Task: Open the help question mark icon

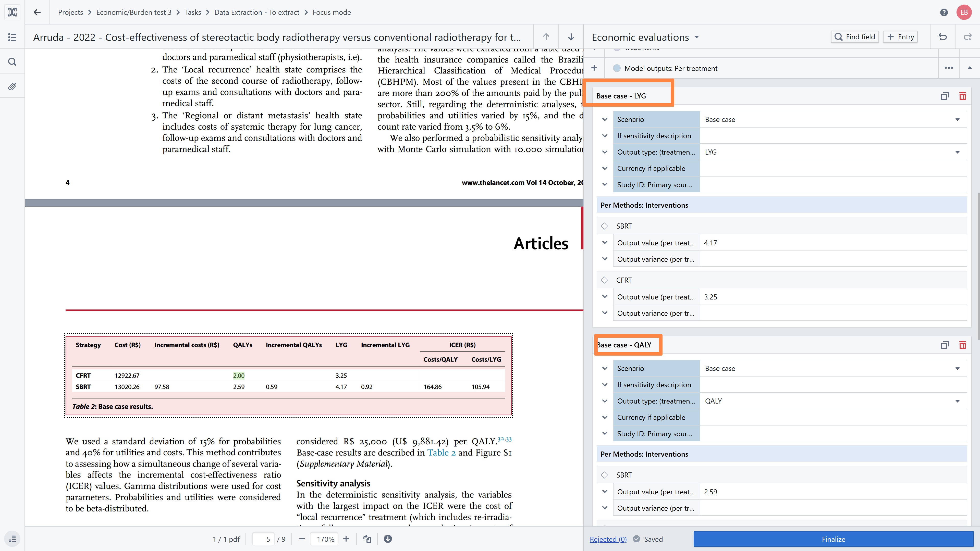Action: 944,12
